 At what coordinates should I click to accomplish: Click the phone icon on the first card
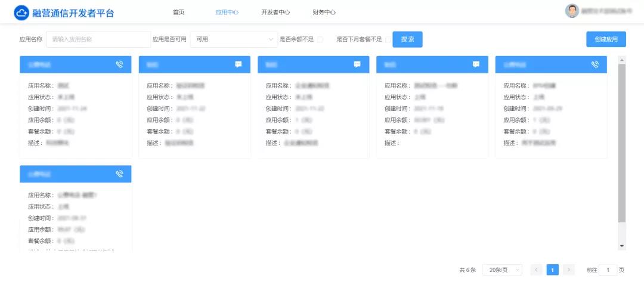pos(119,64)
